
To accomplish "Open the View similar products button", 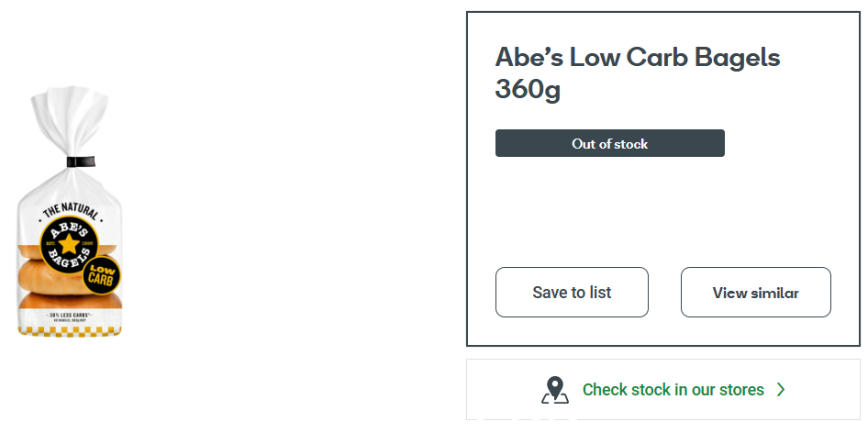I will (x=756, y=293).
